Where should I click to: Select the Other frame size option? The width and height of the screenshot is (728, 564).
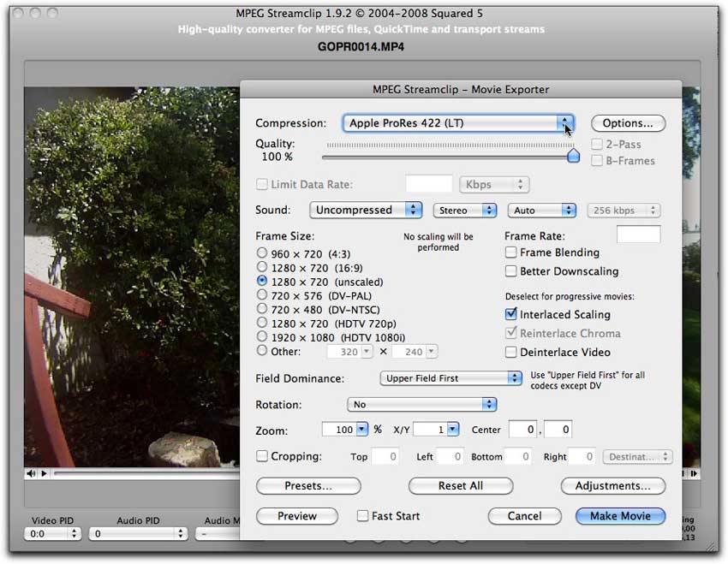coord(262,351)
